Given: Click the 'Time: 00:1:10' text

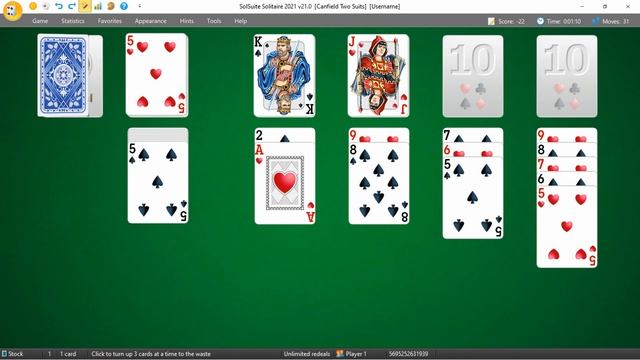Looking at the screenshot, I should (x=564, y=21).
